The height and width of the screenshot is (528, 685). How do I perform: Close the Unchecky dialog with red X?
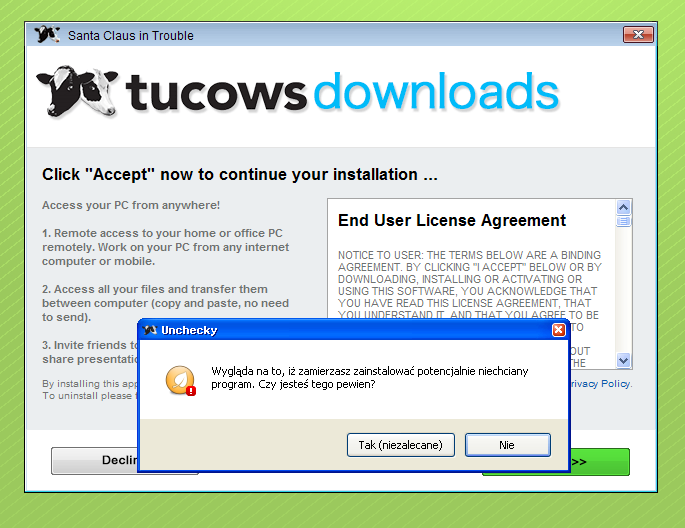click(x=558, y=330)
